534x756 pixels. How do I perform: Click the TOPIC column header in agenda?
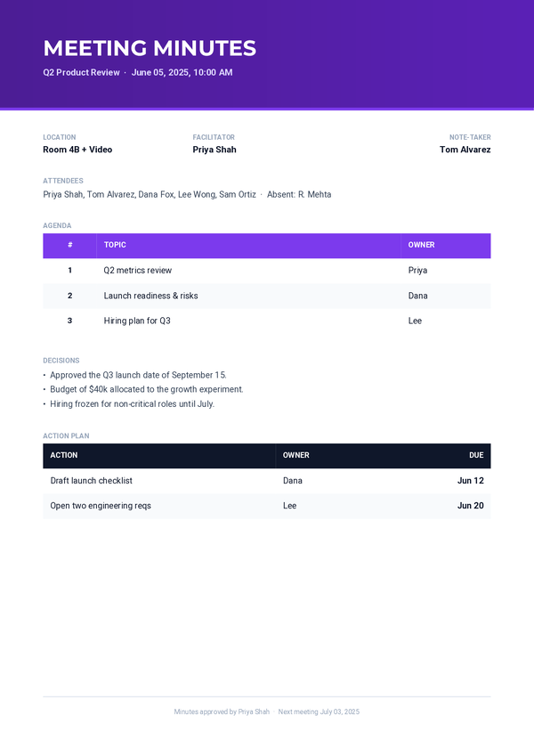(115, 245)
